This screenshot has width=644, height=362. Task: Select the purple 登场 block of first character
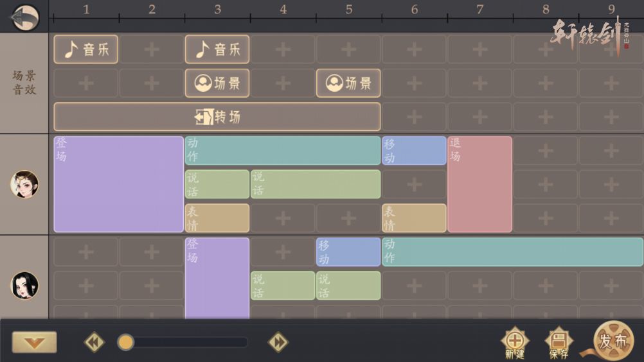click(119, 184)
